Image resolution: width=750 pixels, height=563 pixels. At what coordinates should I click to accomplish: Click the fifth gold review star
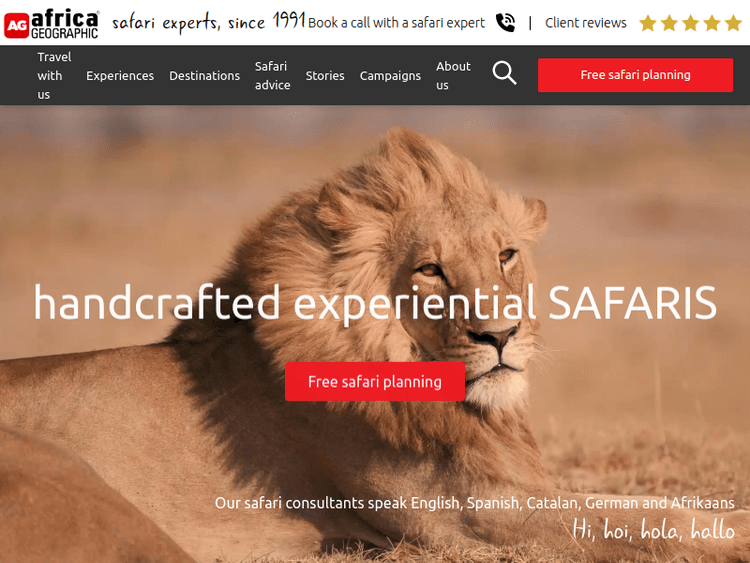pyautogui.click(x=733, y=23)
